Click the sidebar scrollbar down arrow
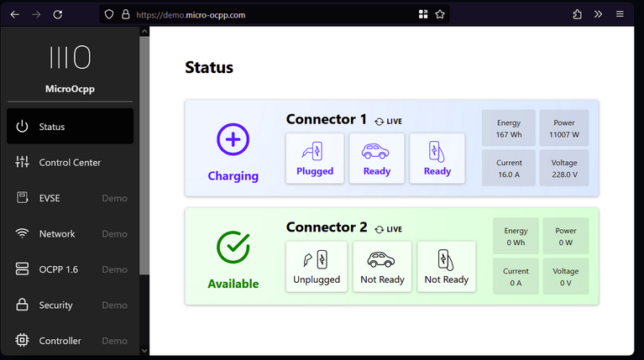644x360 pixels. pos(144,351)
